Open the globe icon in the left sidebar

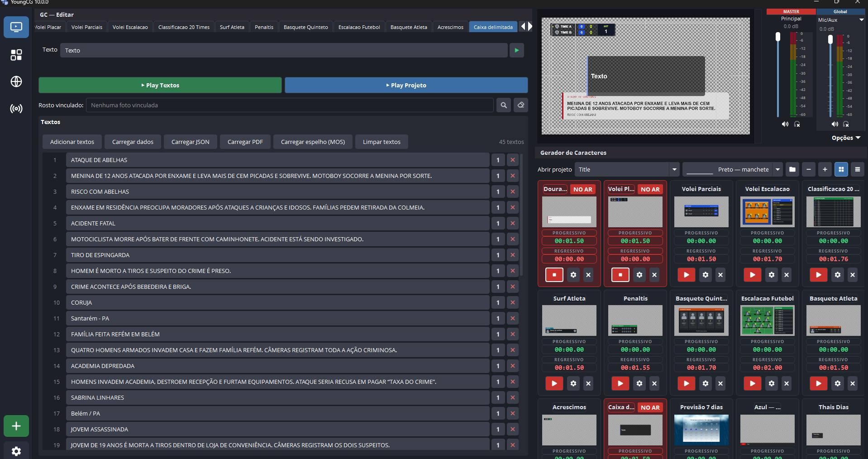pyautogui.click(x=16, y=81)
